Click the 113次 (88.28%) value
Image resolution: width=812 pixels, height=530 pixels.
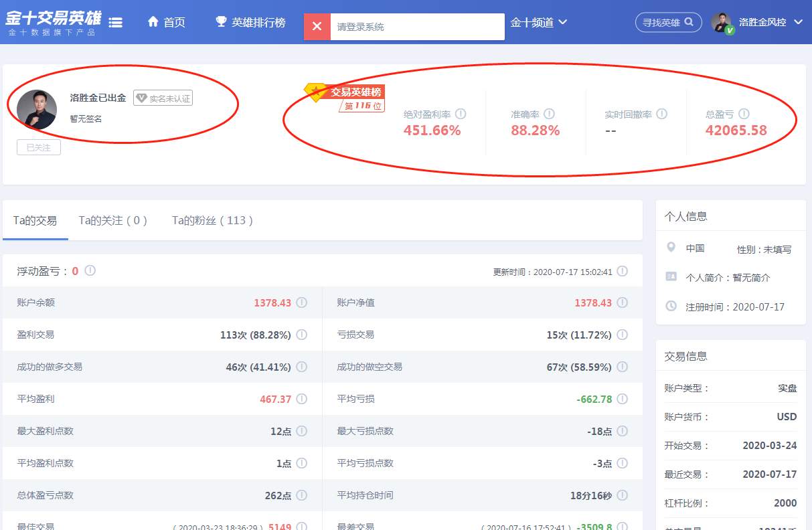[256, 335]
